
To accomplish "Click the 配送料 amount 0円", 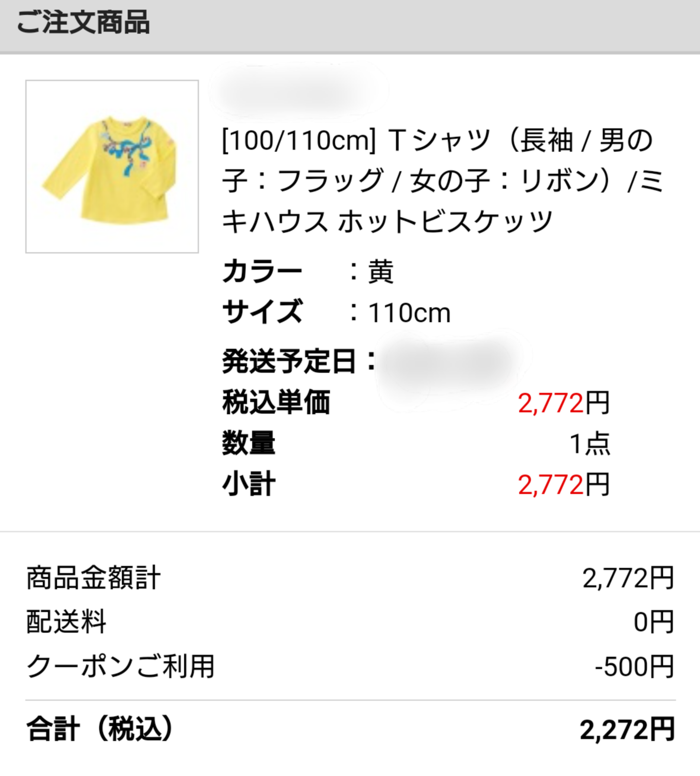I will pyautogui.click(x=653, y=622).
